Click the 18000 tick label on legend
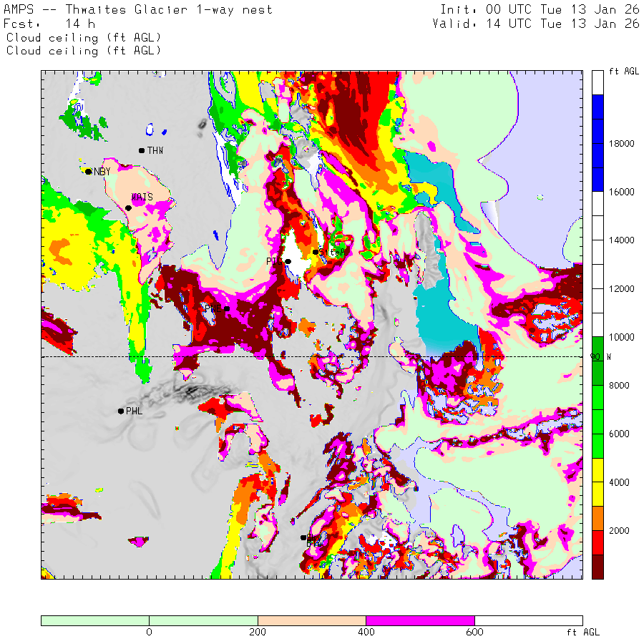The image size is (644, 644). tap(620, 144)
